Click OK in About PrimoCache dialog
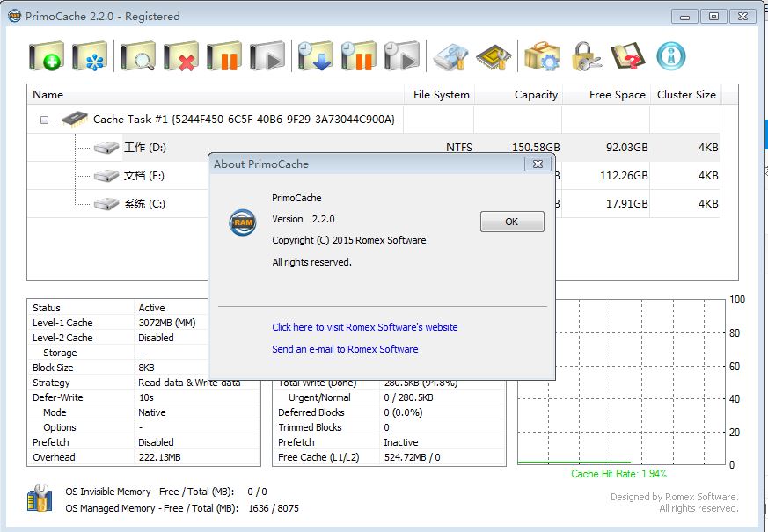768x532 pixels. point(512,222)
